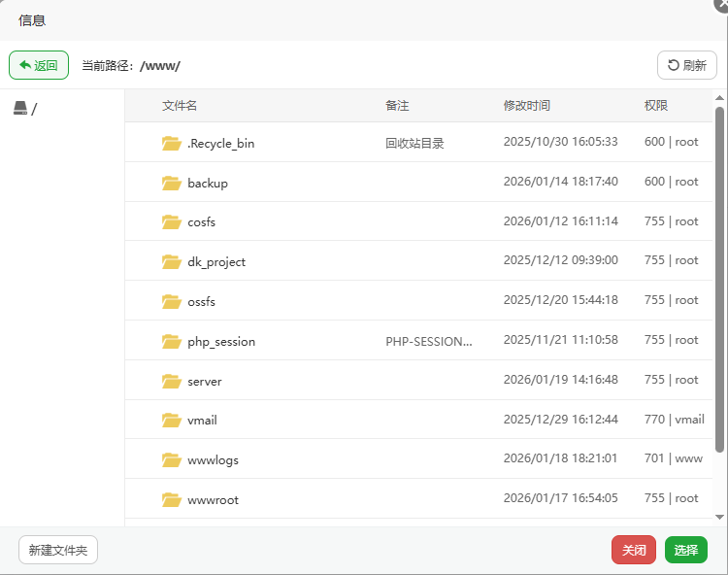Select the server folder name
The height and width of the screenshot is (575, 728).
(x=205, y=382)
